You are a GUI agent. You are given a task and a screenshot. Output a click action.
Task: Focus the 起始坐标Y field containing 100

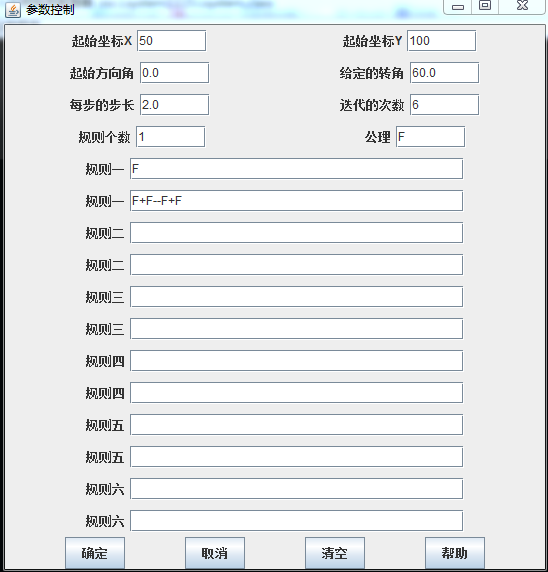tap(441, 40)
